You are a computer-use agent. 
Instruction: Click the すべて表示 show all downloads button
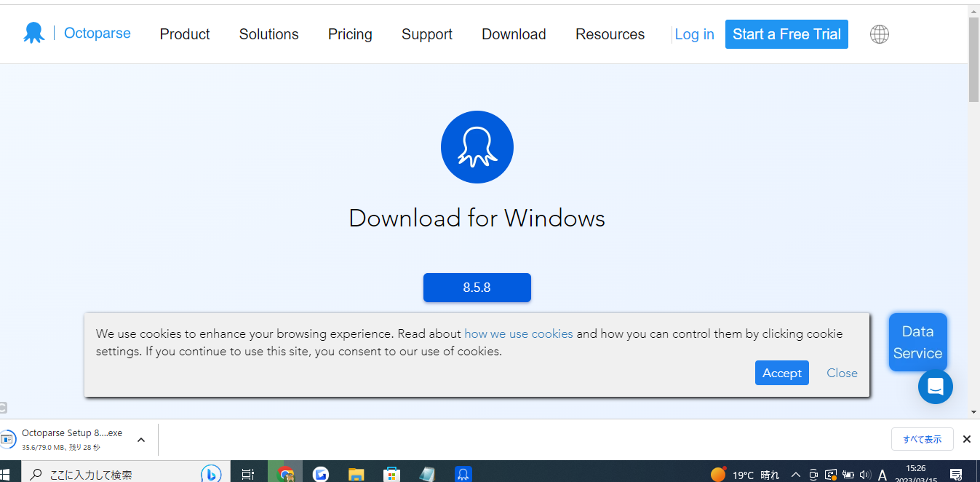923,439
